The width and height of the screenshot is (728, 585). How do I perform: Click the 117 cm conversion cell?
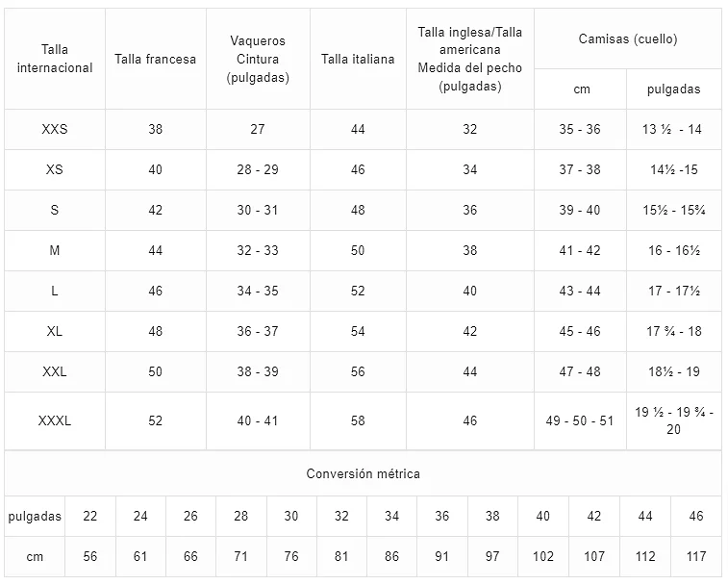tap(696, 556)
